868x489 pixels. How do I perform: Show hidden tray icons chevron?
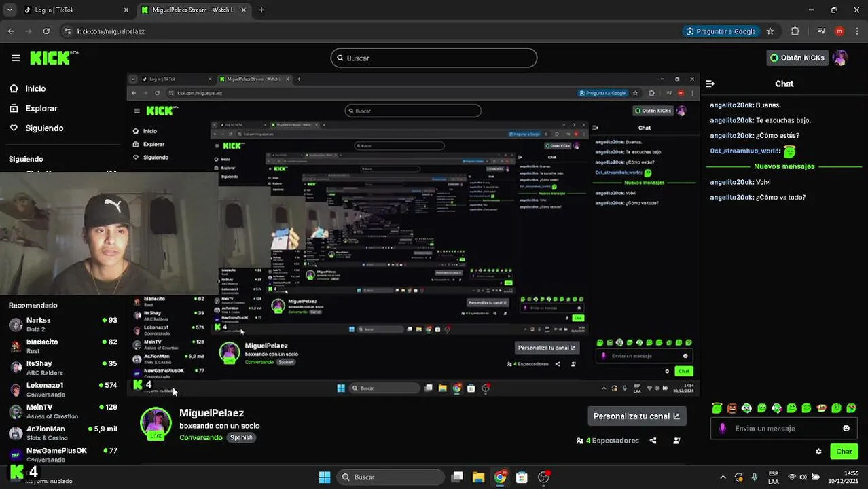pos(723,477)
